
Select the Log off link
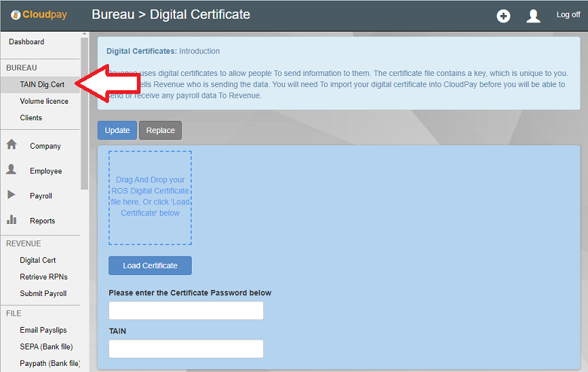[568, 15]
